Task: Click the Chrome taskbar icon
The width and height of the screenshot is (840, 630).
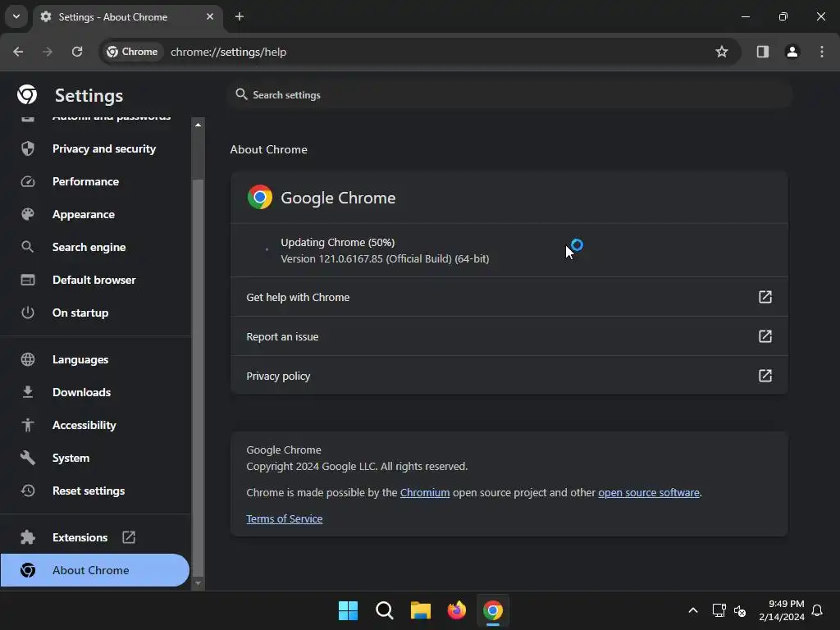Action: (493, 610)
